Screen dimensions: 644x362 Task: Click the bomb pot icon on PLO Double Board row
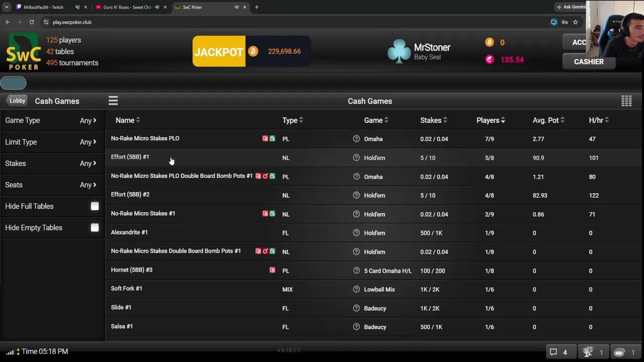coord(265,176)
